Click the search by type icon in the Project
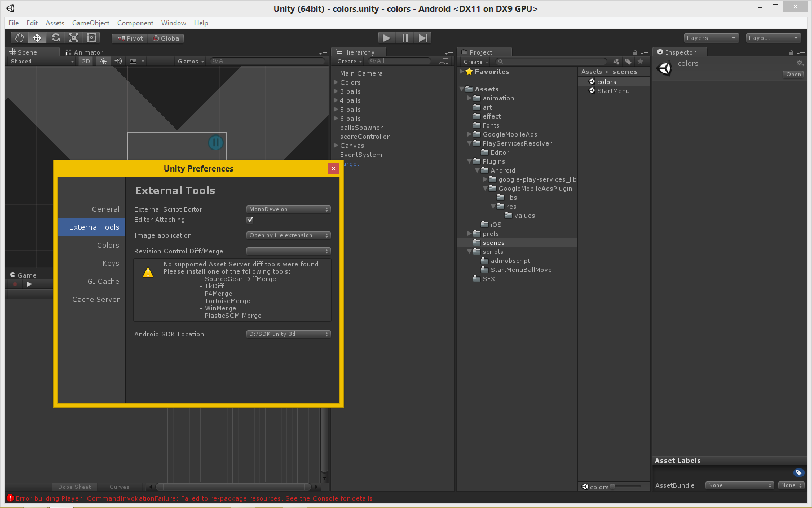The image size is (812, 508). 616,62
